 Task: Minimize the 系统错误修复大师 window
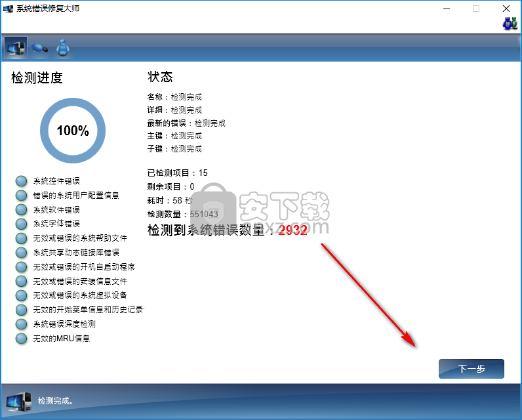tap(447, 9)
